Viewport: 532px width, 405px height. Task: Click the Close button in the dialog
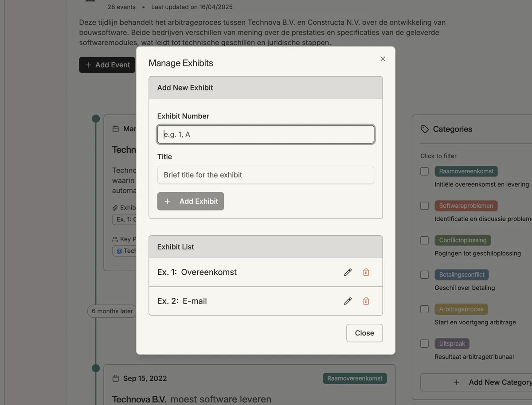pyautogui.click(x=364, y=333)
